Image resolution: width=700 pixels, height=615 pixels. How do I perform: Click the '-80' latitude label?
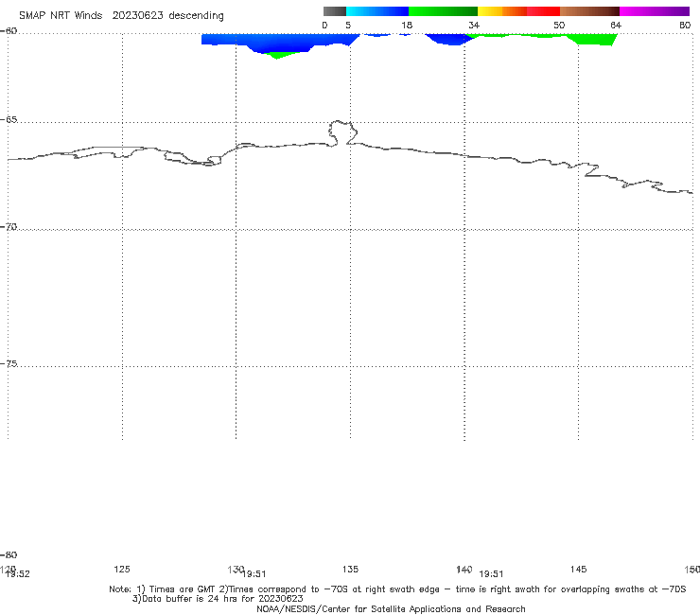click(9, 554)
